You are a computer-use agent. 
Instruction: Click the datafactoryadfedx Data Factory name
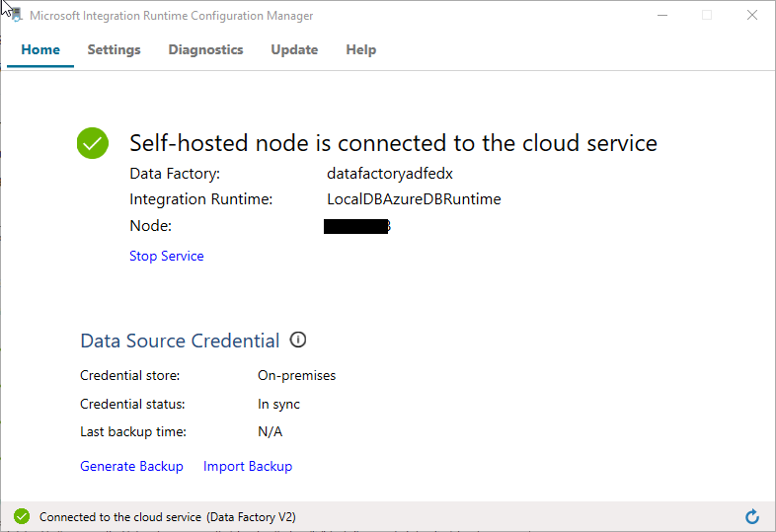click(390, 174)
